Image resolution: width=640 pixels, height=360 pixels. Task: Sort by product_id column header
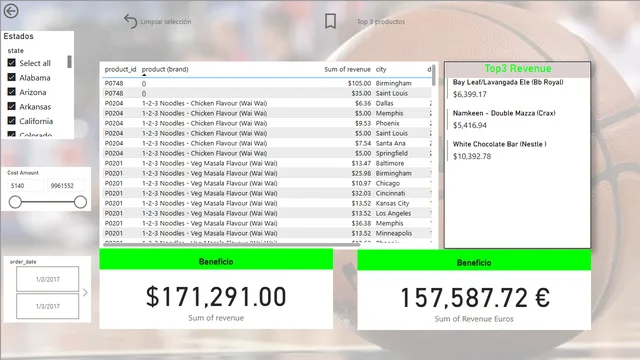pyautogui.click(x=120, y=69)
